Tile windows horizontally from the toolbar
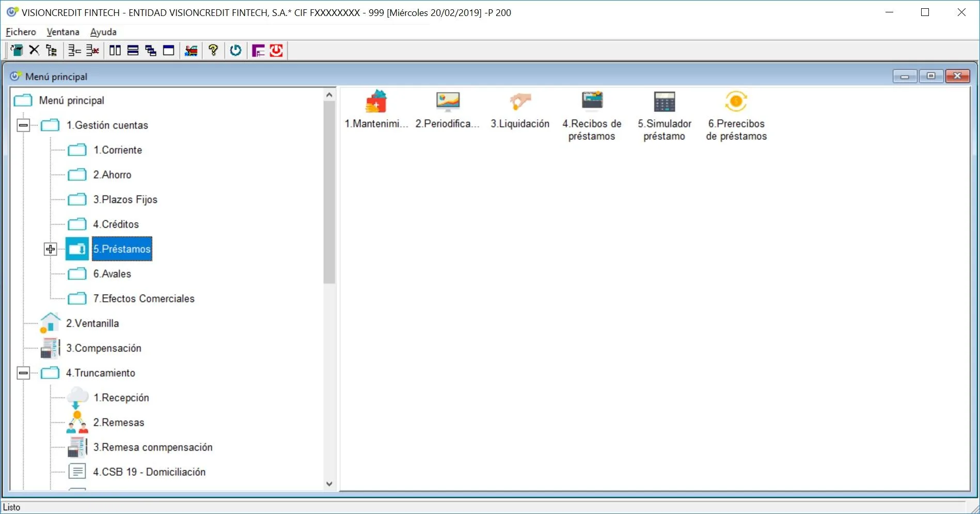 tap(133, 50)
